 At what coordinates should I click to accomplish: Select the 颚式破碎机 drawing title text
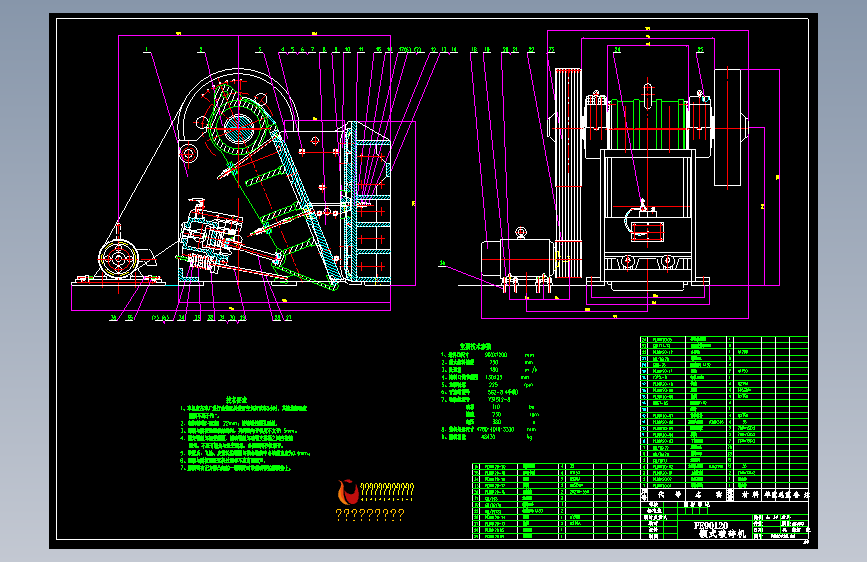click(x=722, y=534)
